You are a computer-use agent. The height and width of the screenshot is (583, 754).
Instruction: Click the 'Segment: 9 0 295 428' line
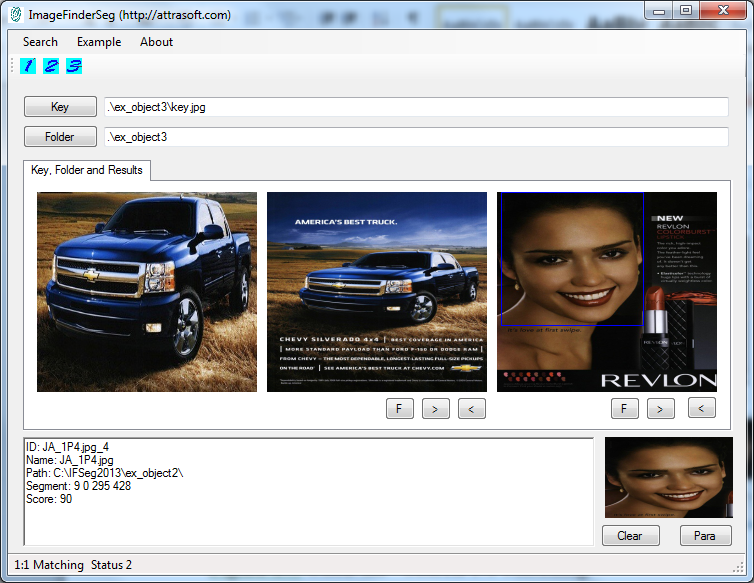click(78, 486)
